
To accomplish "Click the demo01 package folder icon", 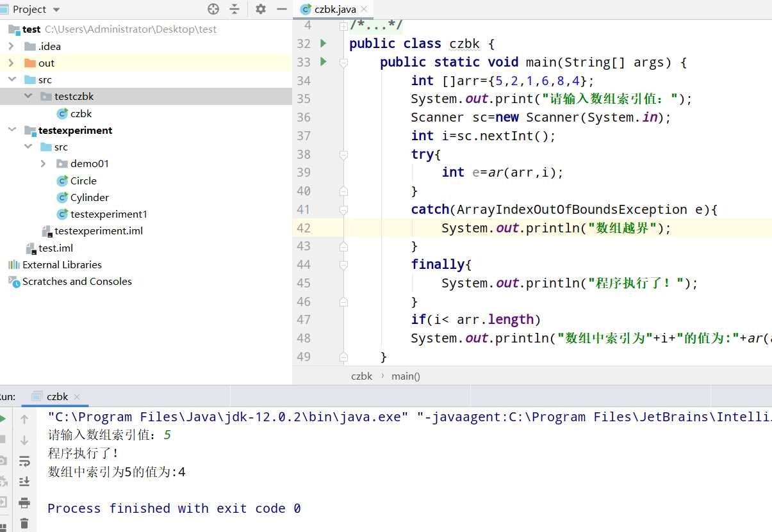I will click(62, 163).
